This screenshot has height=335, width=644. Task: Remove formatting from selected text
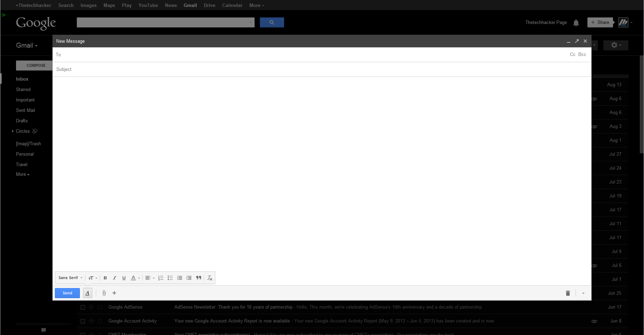209,278
